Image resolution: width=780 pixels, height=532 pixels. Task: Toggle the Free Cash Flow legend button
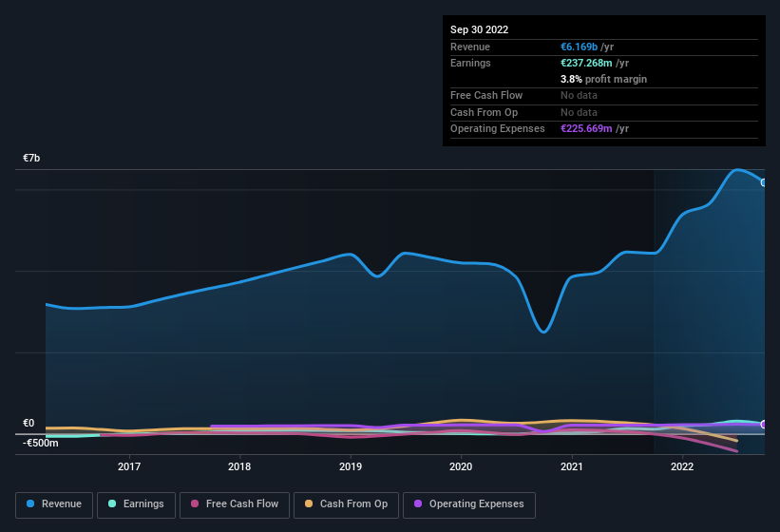coord(235,504)
